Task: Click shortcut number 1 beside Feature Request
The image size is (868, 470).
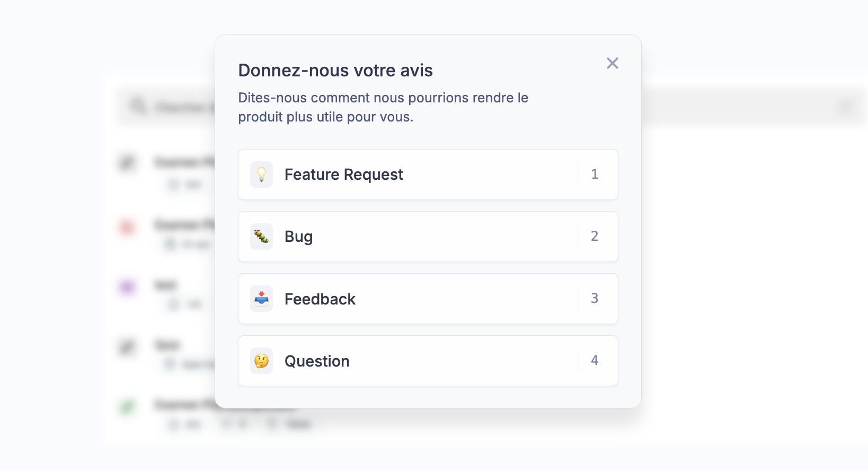Action: (x=595, y=174)
